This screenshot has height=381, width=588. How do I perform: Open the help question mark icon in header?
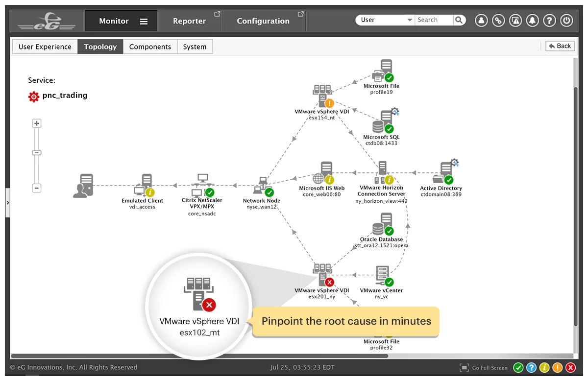pos(550,21)
